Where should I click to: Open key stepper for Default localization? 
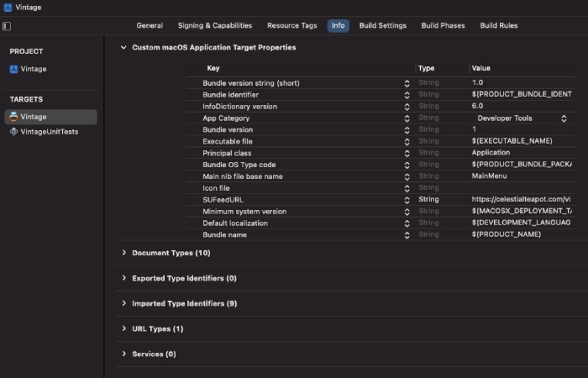[x=407, y=223]
